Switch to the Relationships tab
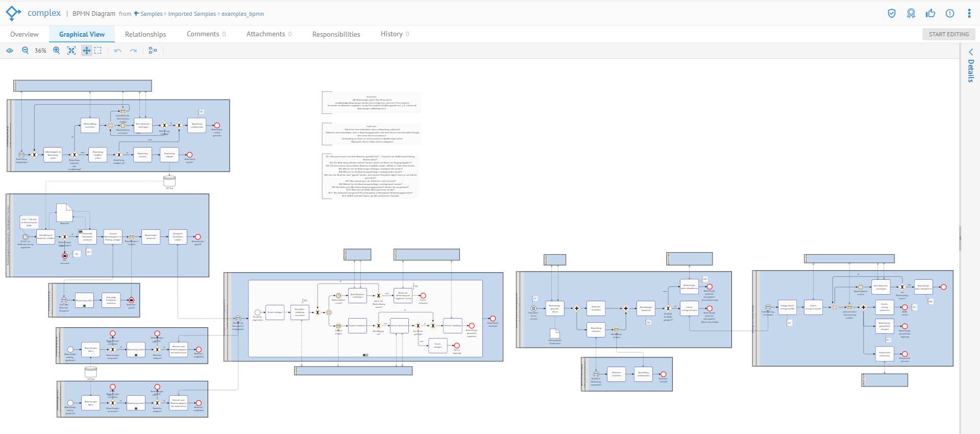 point(145,34)
